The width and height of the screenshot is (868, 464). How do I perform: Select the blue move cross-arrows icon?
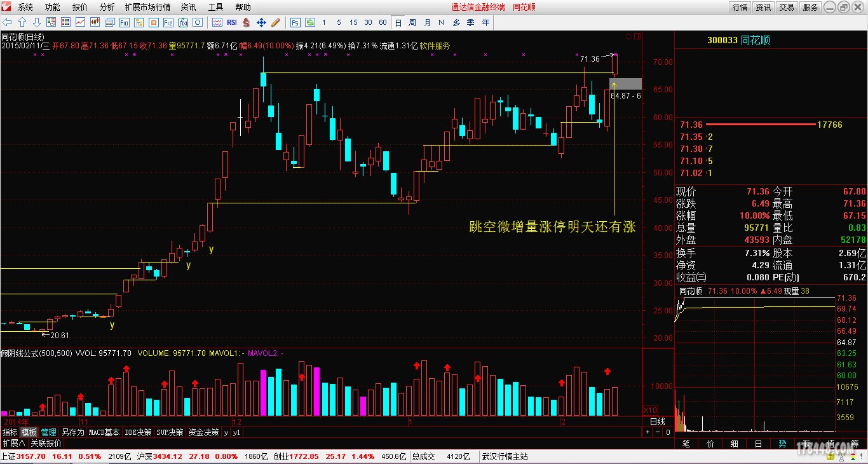pyautogui.click(x=261, y=22)
